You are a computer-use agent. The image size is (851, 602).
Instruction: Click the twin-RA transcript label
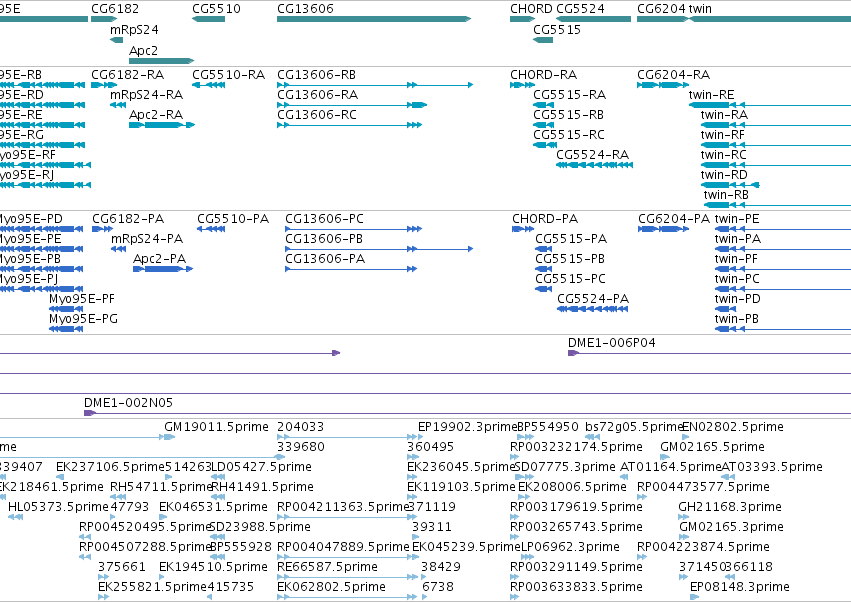[x=724, y=115]
